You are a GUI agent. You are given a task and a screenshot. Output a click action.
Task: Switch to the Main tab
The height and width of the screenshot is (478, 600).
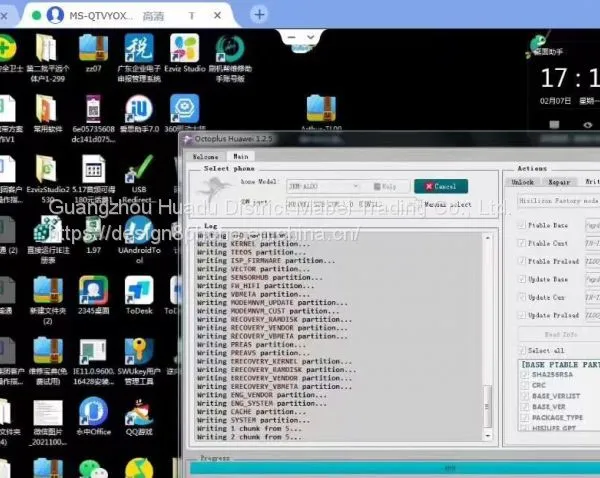(x=241, y=156)
